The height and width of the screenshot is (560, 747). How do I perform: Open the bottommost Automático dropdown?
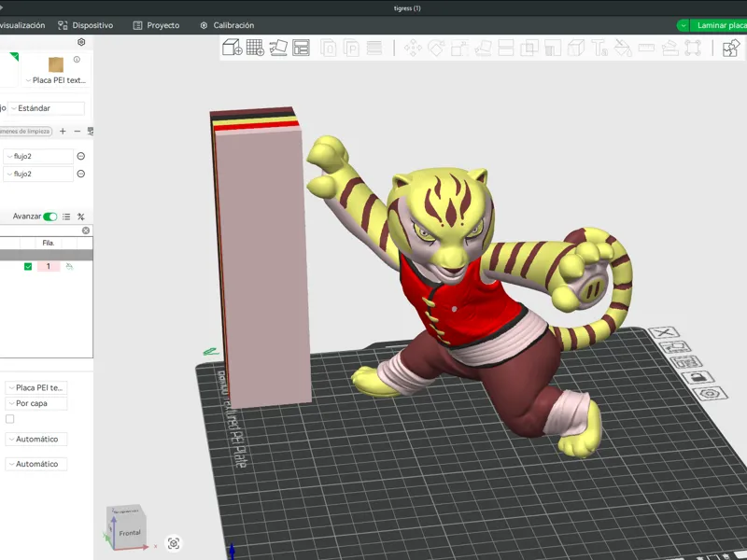click(x=36, y=464)
